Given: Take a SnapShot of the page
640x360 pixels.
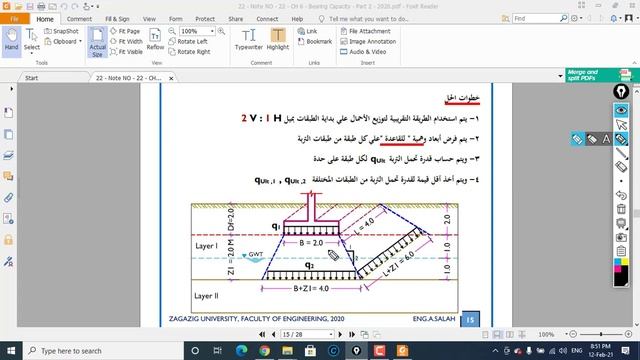Looking at the screenshot, I should [x=62, y=31].
